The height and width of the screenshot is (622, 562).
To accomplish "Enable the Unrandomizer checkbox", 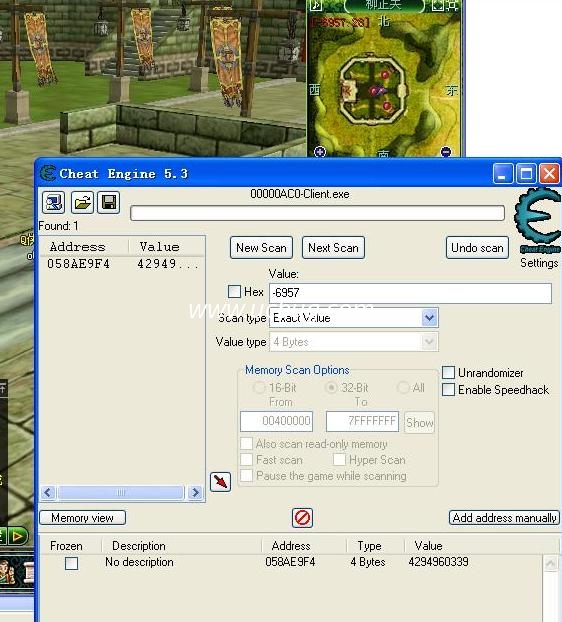I will 448,372.
